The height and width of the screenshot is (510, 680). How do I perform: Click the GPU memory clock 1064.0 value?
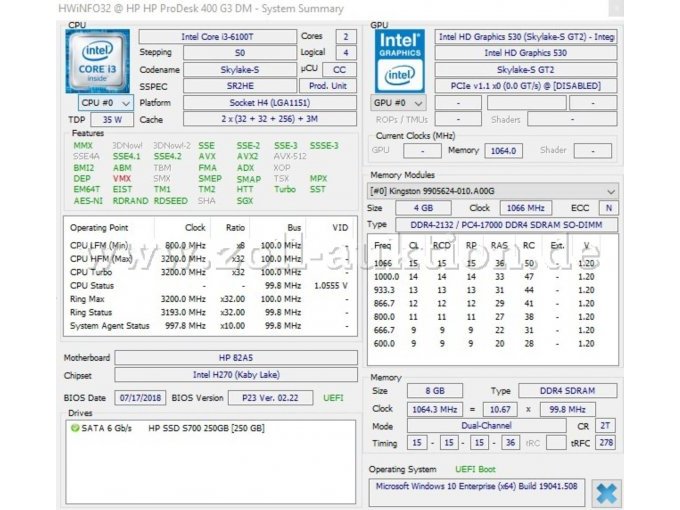coord(503,151)
